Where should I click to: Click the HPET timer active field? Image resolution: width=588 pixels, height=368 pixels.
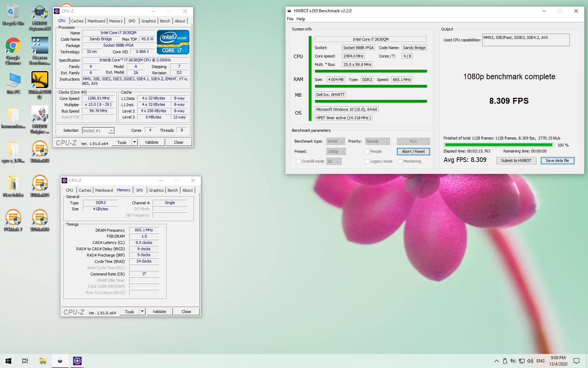343,118
